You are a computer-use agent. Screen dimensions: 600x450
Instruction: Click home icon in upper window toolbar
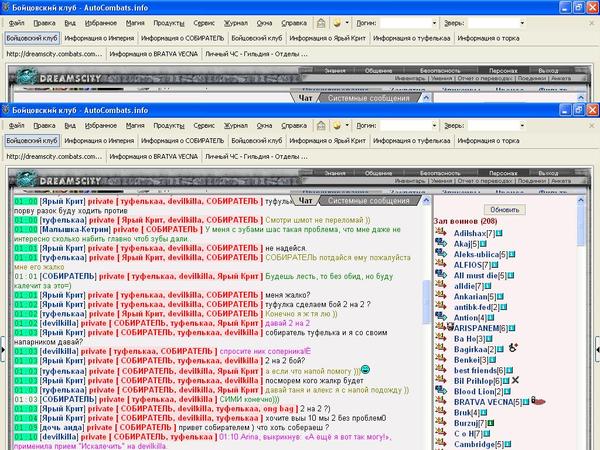(321, 23)
